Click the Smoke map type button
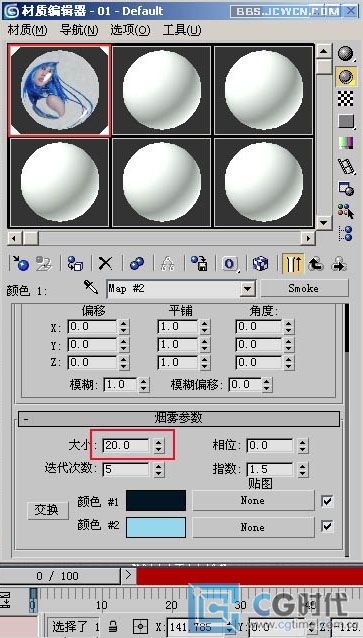The width and height of the screenshot is (363, 638). click(x=304, y=288)
